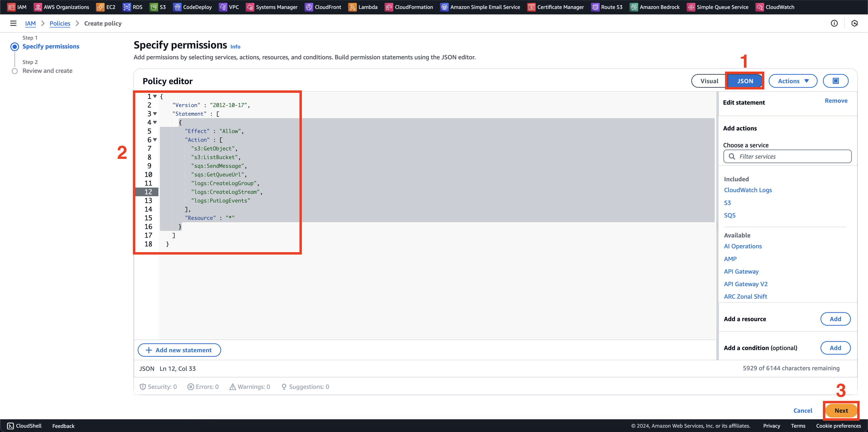Click the CloudShell icon in bottom left
Viewport: 868px width, 432px height.
[10, 425]
